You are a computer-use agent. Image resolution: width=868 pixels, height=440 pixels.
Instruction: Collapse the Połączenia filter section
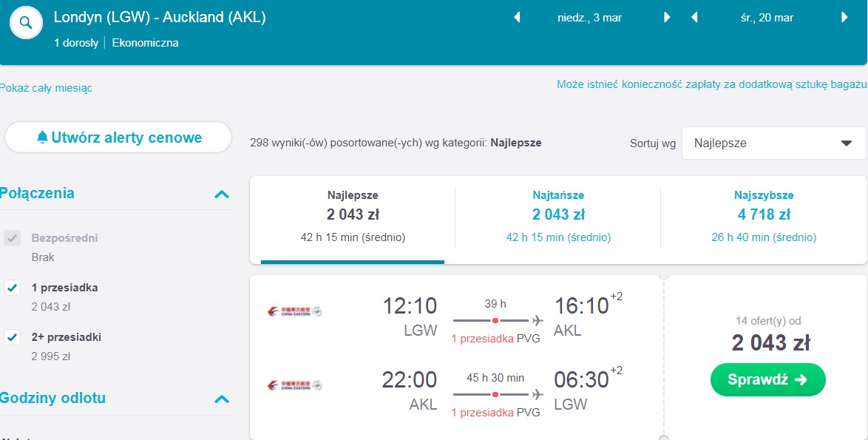[x=221, y=194]
